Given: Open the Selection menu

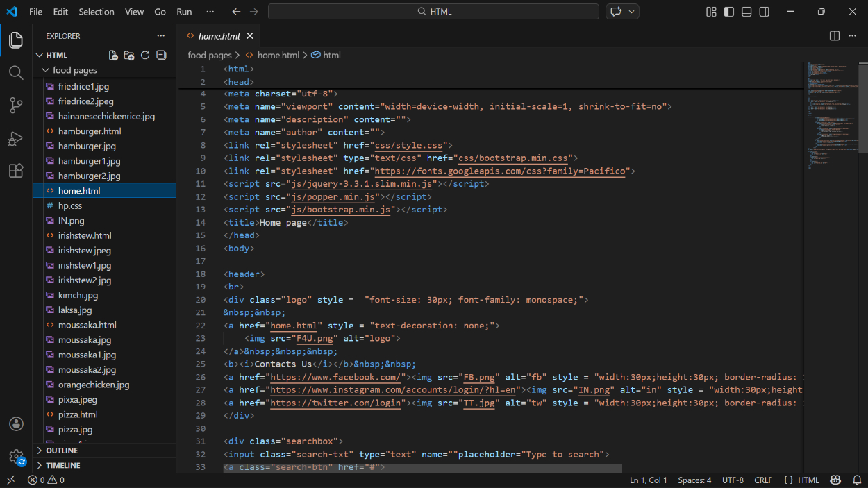Looking at the screenshot, I should pos(96,12).
